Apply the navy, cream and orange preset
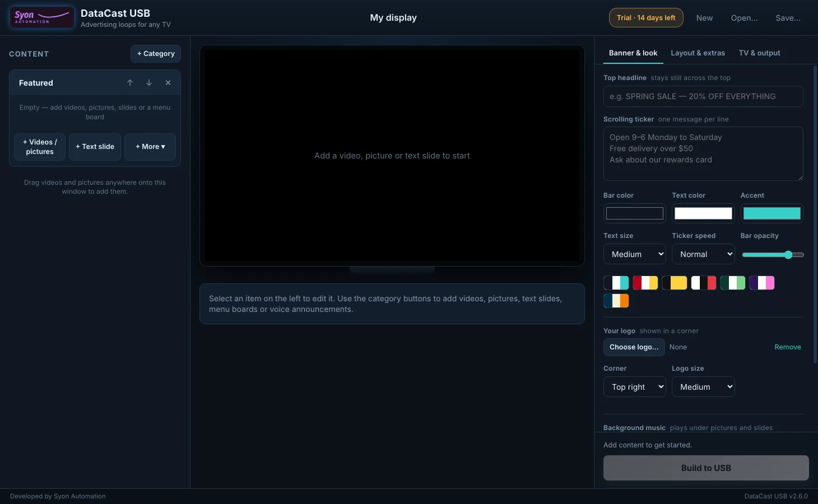The image size is (818, 504). (x=616, y=301)
